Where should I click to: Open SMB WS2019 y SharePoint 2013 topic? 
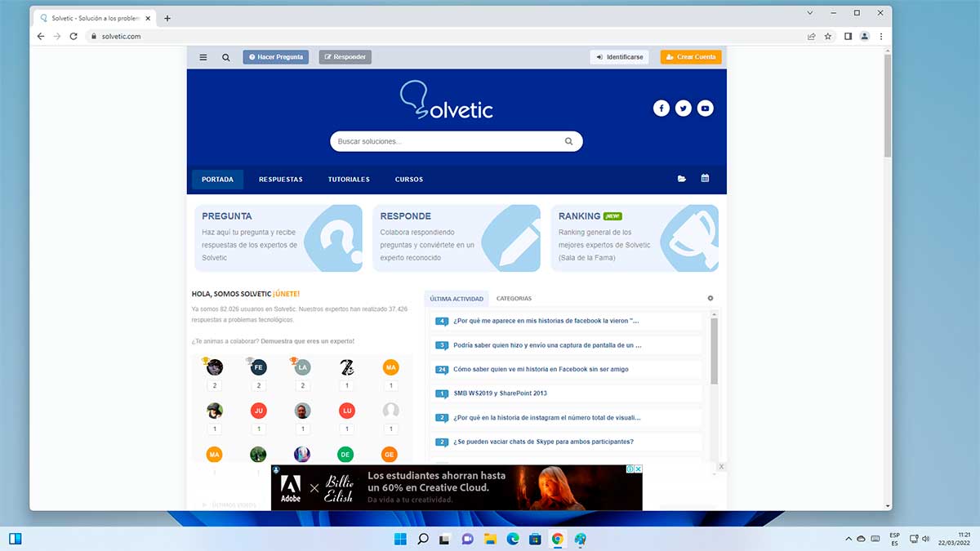(500, 393)
